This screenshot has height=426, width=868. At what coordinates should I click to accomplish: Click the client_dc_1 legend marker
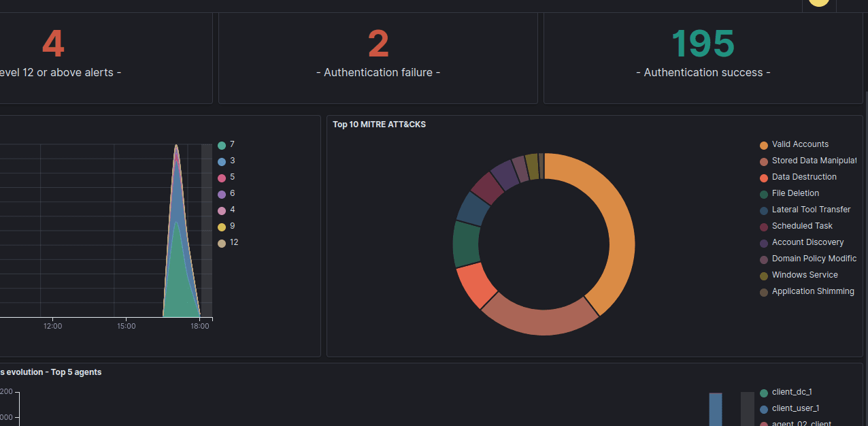tap(763, 392)
